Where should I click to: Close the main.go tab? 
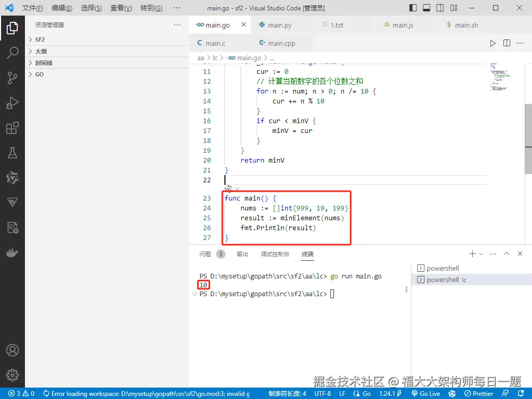click(x=244, y=24)
